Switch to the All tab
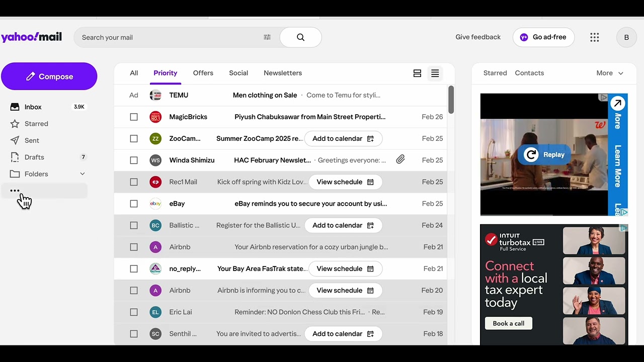 click(134, 73)
